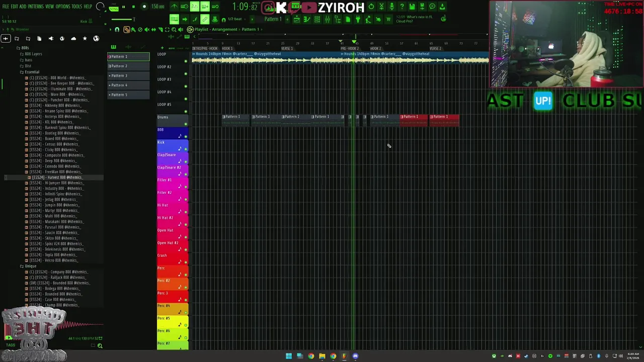Mute the Kick track green light
Screen dimensions: 644x362
pos(186,149)
